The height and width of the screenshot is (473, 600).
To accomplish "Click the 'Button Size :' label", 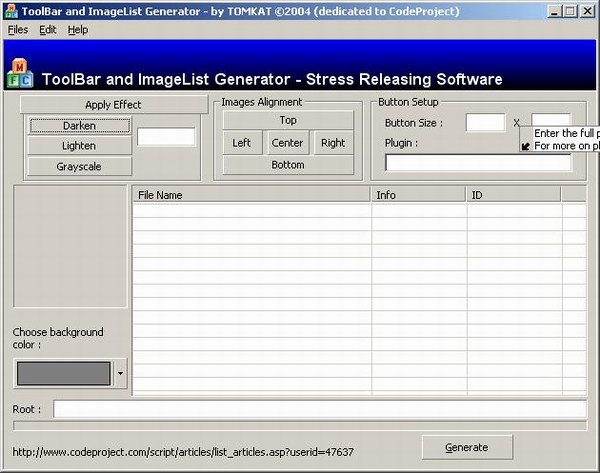I will pyautogui.click(x=414, y=123).
